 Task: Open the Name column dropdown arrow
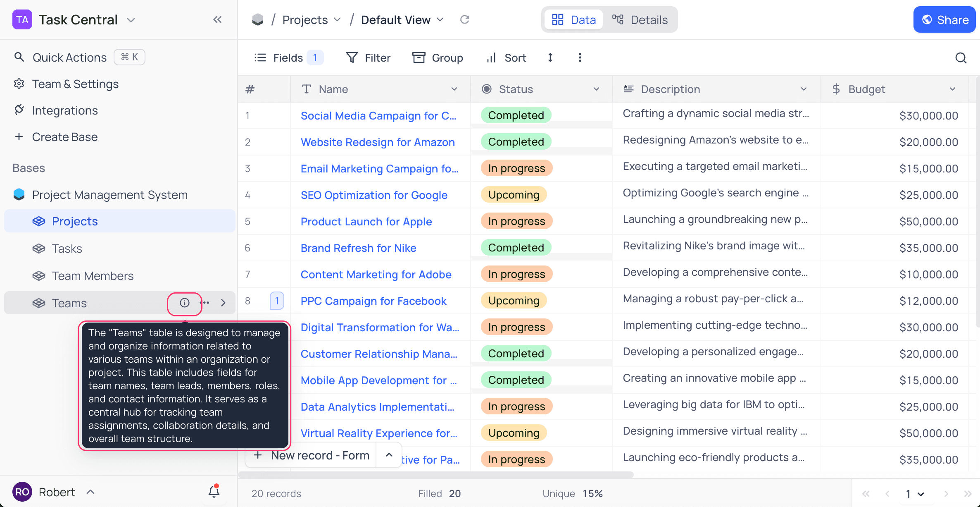[454, 89]
